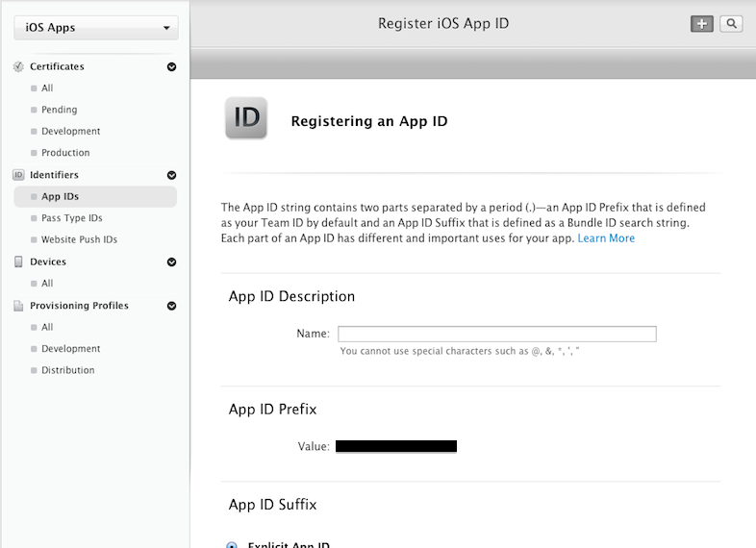Select the Explicit App ID radio button
This screenshot has width=756, height=548.
pos(232,544)
